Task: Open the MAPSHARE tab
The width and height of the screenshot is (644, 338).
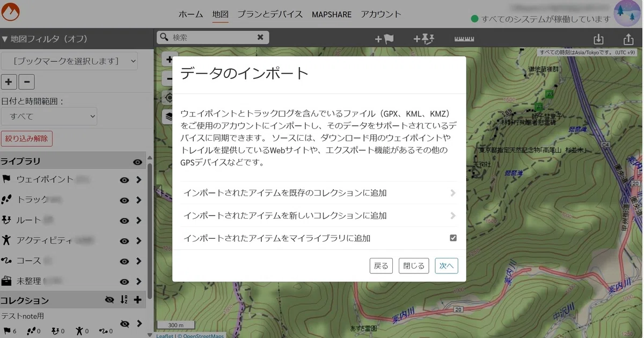Action: coord(332,15)
